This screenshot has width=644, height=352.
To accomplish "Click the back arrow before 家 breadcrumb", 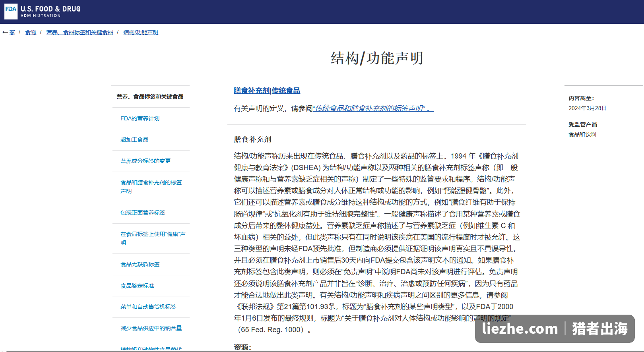I will [5, 33].
